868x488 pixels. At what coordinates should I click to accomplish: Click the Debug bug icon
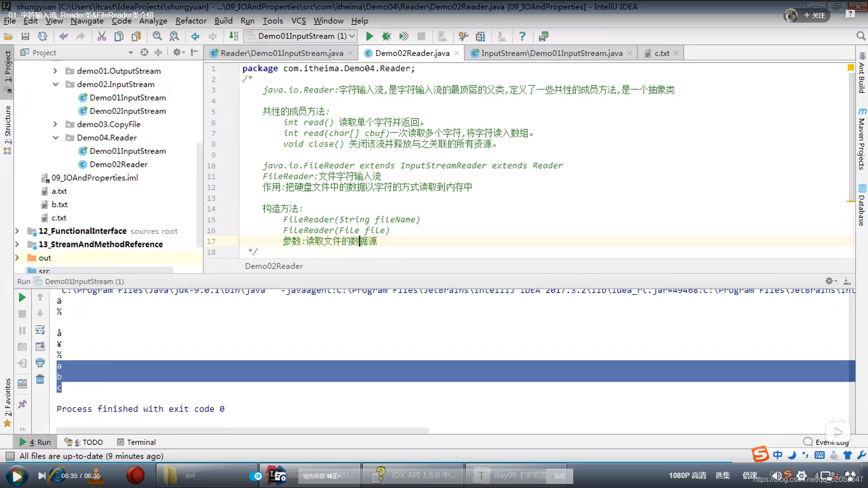coord(386,36)
